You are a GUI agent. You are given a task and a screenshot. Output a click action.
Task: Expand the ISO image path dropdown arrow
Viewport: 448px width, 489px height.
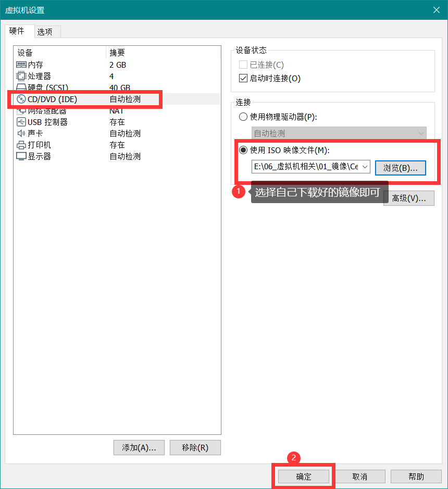[365, 167]
